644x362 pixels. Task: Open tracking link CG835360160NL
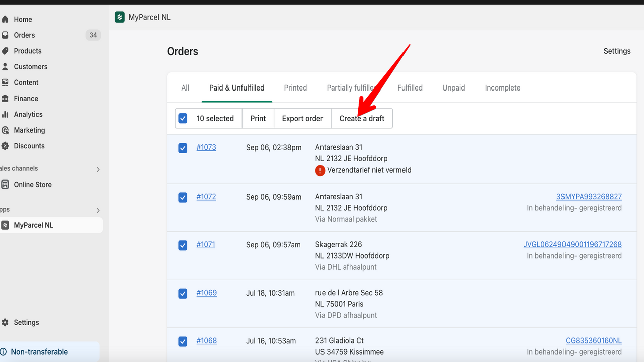pyautogui.click(x=594, y=341)
